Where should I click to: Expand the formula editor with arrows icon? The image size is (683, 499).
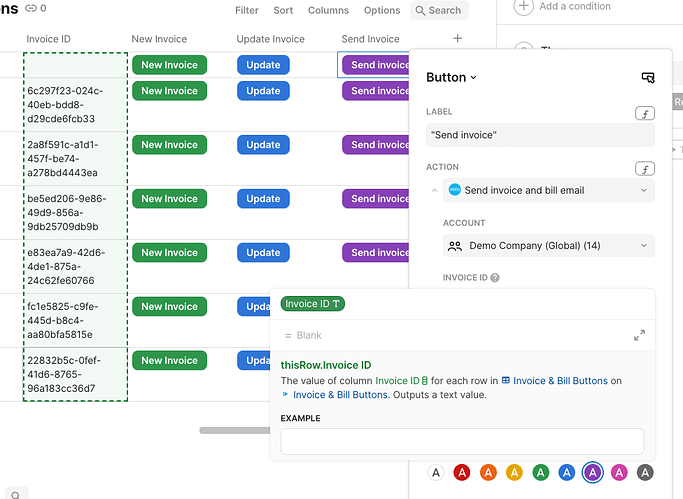point(639,335)
